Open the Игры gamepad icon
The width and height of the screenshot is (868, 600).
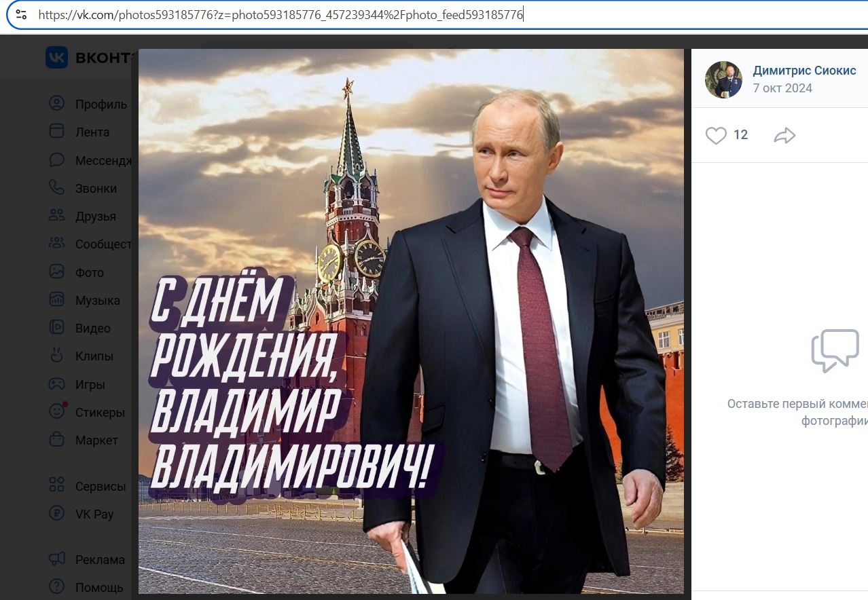56,384
